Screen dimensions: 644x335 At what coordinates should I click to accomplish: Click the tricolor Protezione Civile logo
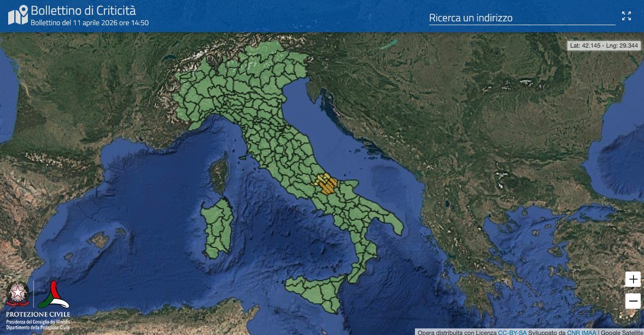[54, 294]
